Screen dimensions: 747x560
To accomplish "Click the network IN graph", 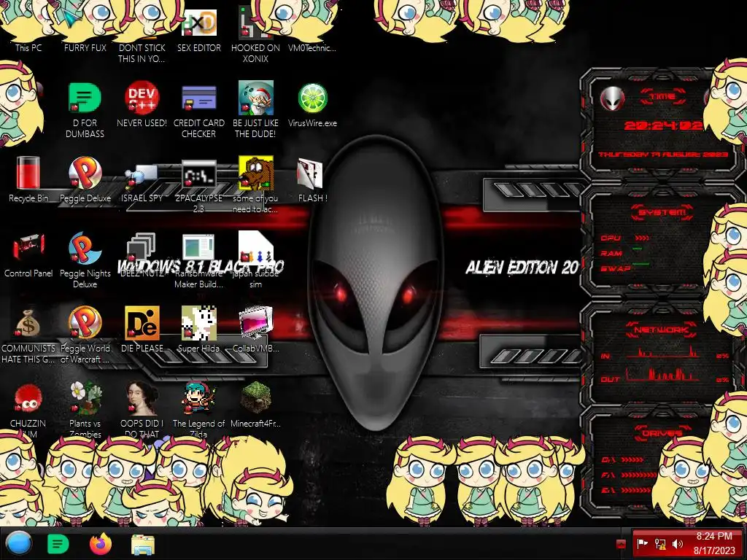I will pyautogui.click(x=662, y=352).
